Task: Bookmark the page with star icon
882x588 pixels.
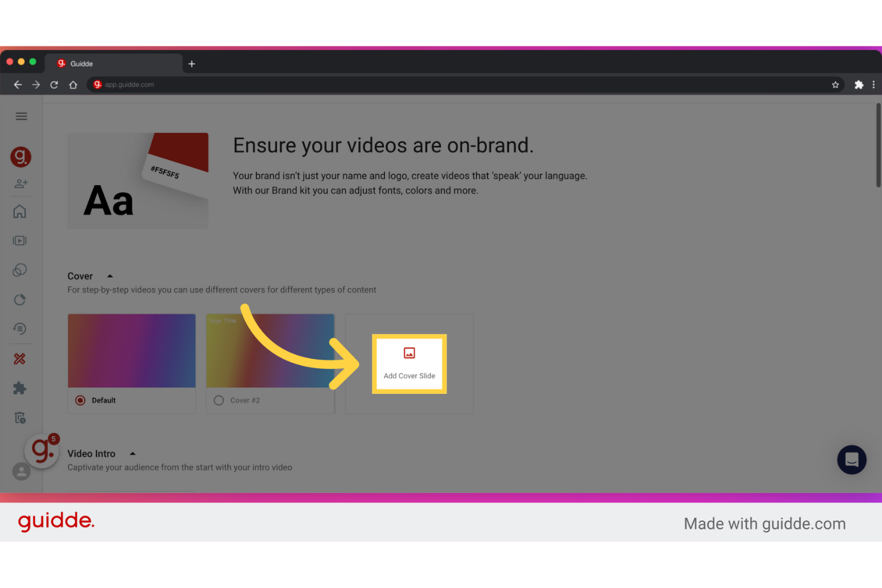Action: [x=836, y=85]
